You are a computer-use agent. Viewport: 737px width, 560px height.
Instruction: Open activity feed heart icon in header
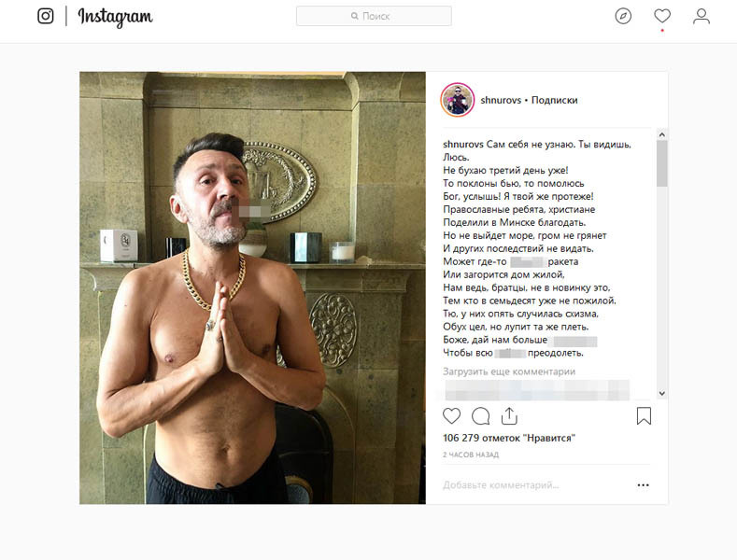pyautogui.click(x=662, y=16)
